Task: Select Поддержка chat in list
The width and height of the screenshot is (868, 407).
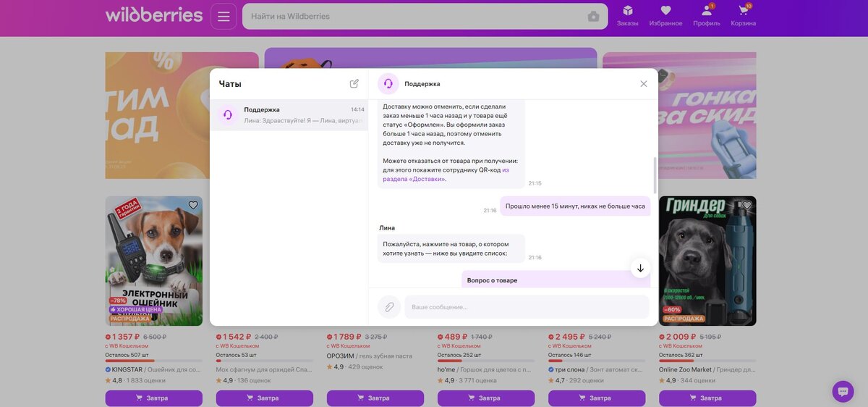Action: point(289,114)
